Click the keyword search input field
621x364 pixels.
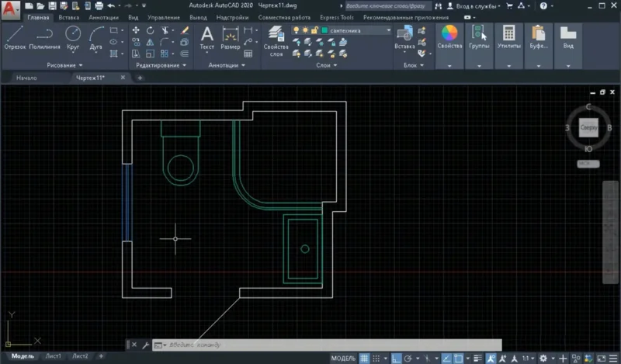[387, 5]
